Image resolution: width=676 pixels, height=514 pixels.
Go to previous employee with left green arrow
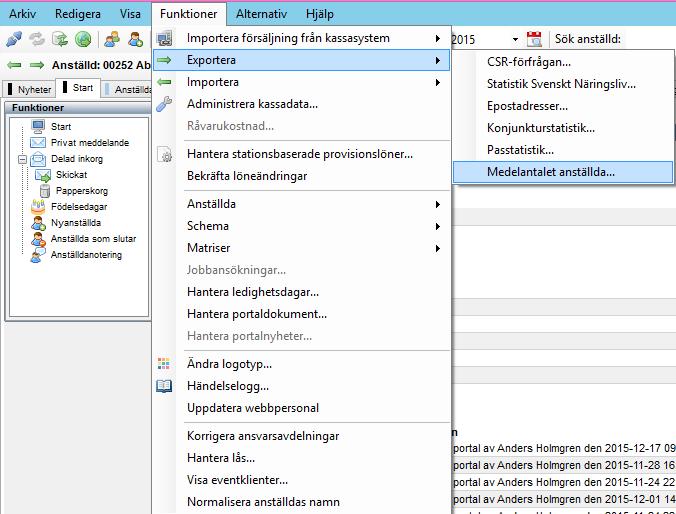(14, 65)
